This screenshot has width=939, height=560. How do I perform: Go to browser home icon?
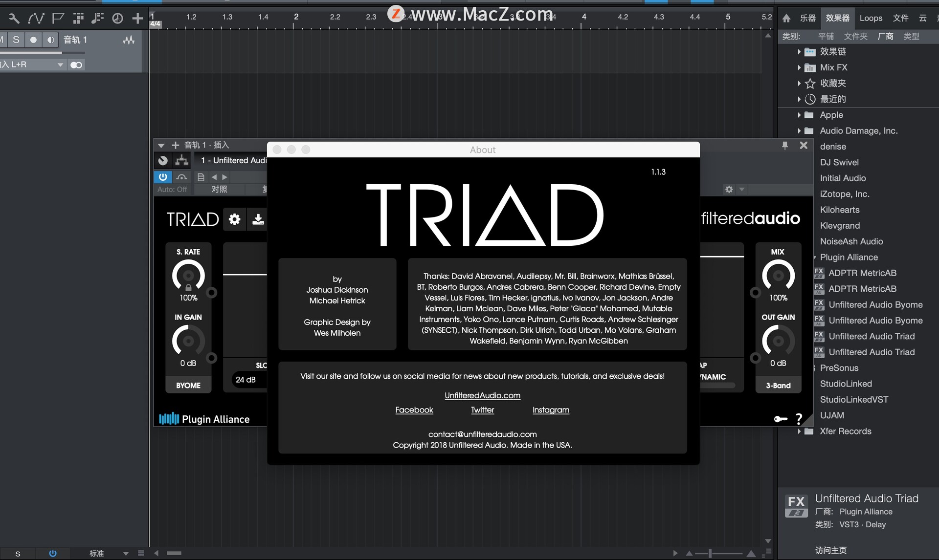786,18
